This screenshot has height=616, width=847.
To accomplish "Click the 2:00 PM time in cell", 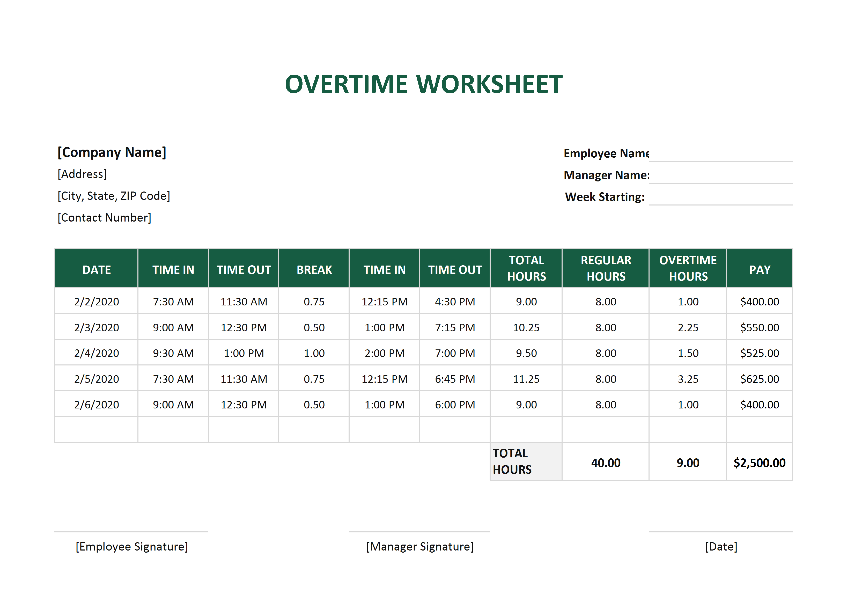I will pyautogui.click(x=384, y=353).
